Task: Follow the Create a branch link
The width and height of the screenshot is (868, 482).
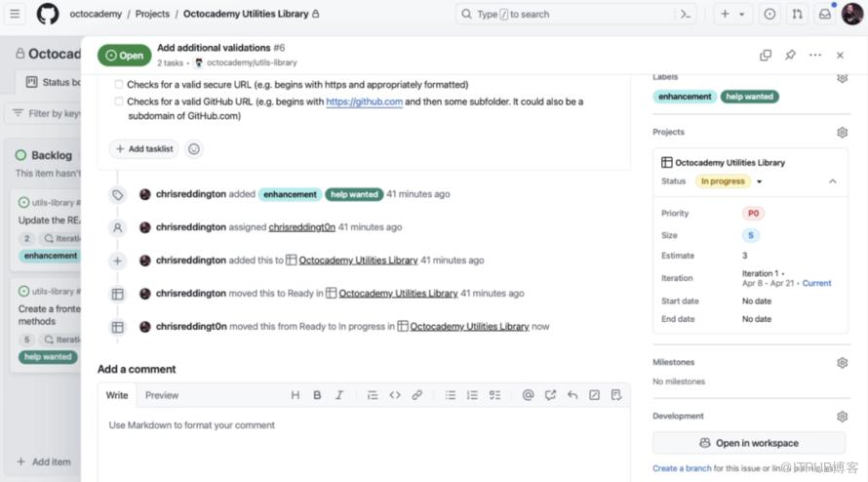Action: click(682, 468)
